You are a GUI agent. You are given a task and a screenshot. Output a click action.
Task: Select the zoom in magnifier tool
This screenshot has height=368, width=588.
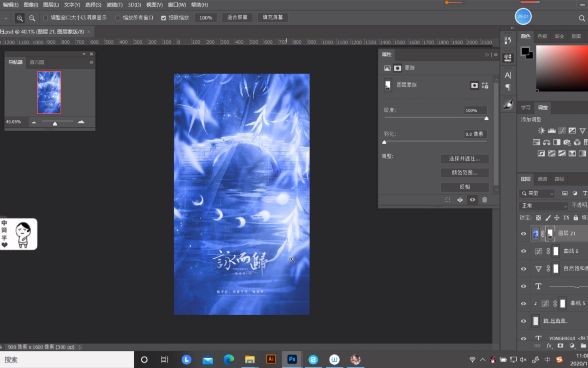tap(19, 18)
